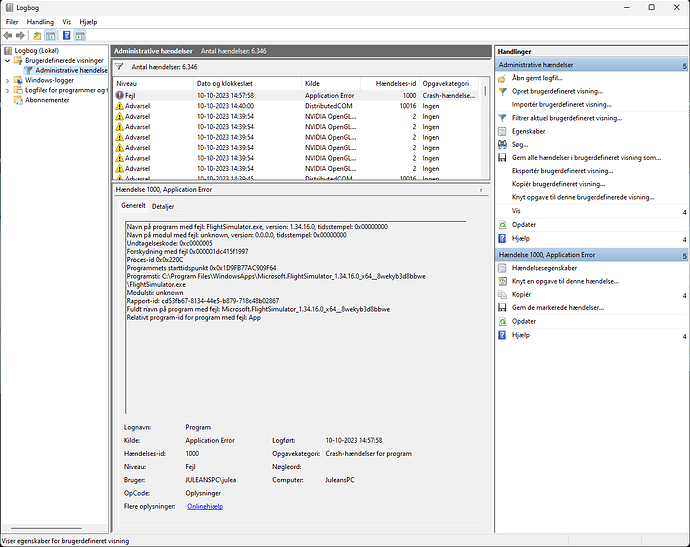Click the filter funnel icon above the event list
This screenshot has width=690, height=547.
[x=119, y=67]
